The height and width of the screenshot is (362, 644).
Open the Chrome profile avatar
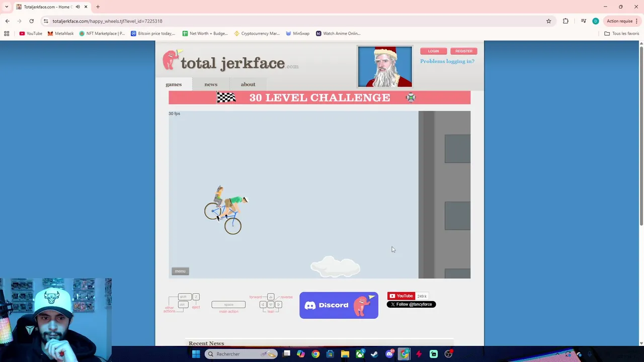596,21
